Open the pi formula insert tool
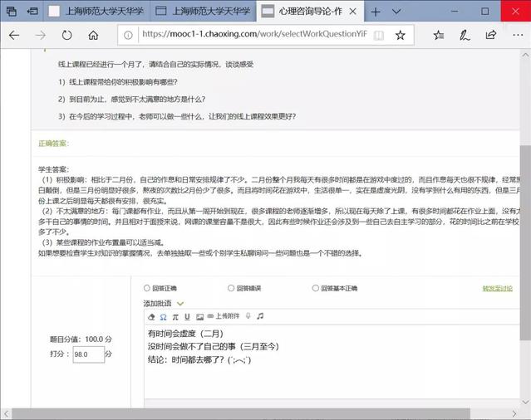Viewport: 531px width, 420px height. tap(175, 316)
